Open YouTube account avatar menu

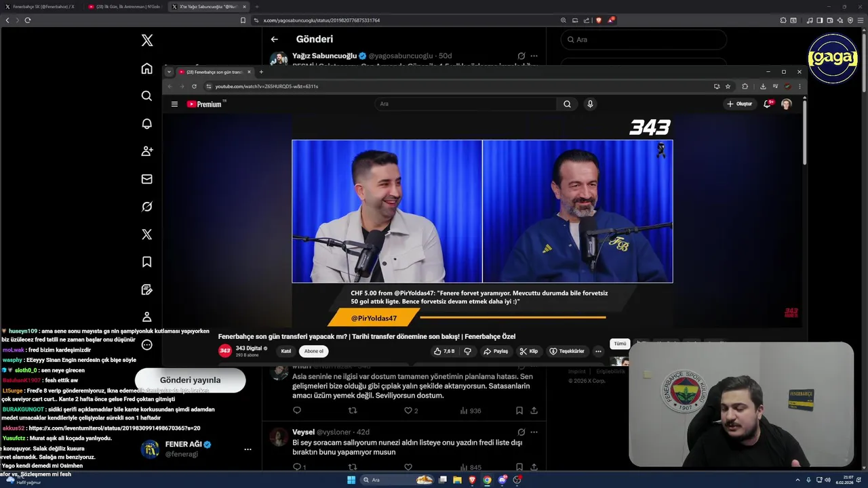pos(787,104)
